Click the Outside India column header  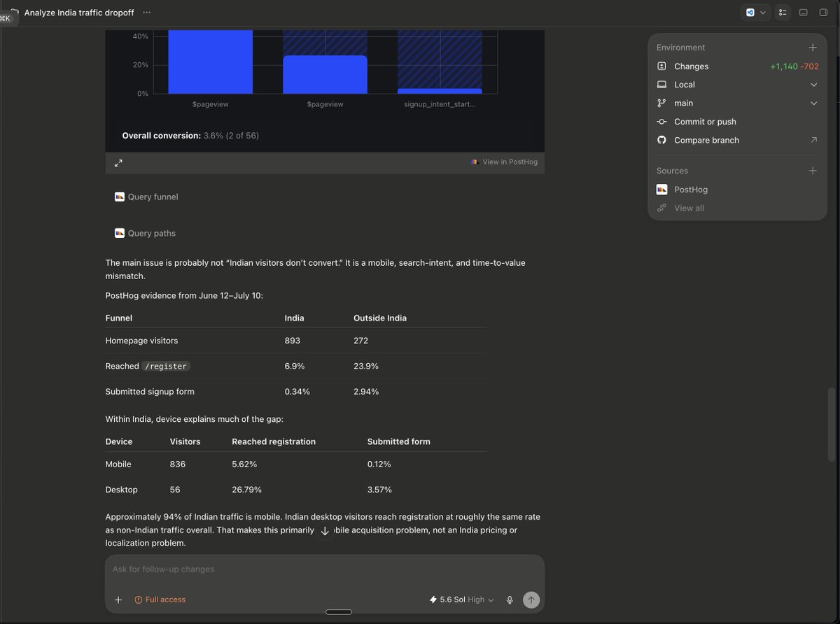(380, 318)
